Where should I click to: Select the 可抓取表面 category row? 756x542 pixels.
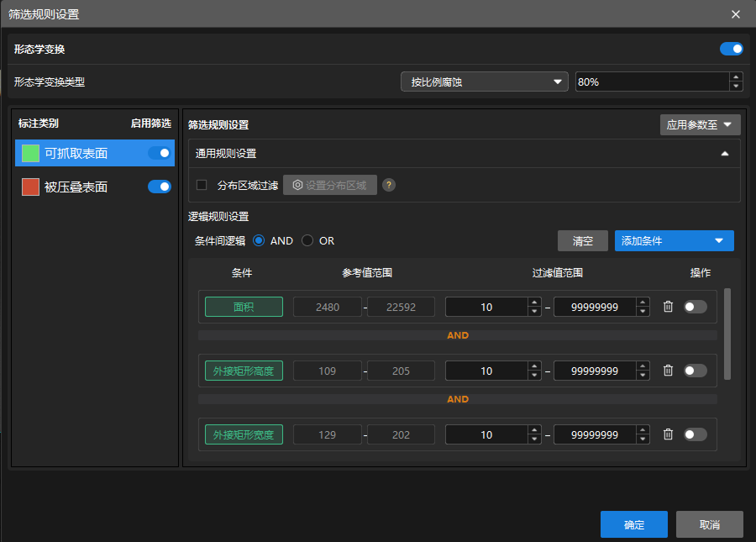pos(95,153)
